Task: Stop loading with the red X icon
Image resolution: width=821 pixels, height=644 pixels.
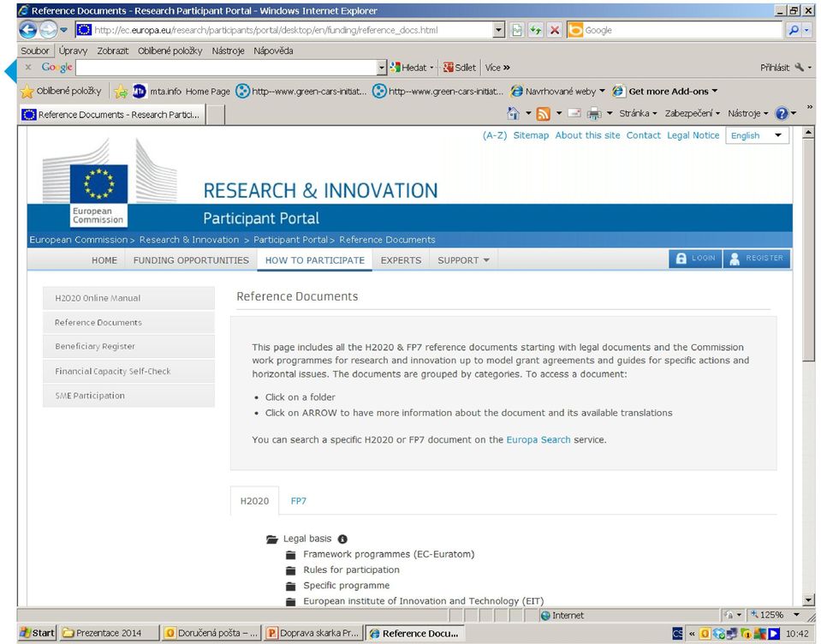Action: click(554, 30)
